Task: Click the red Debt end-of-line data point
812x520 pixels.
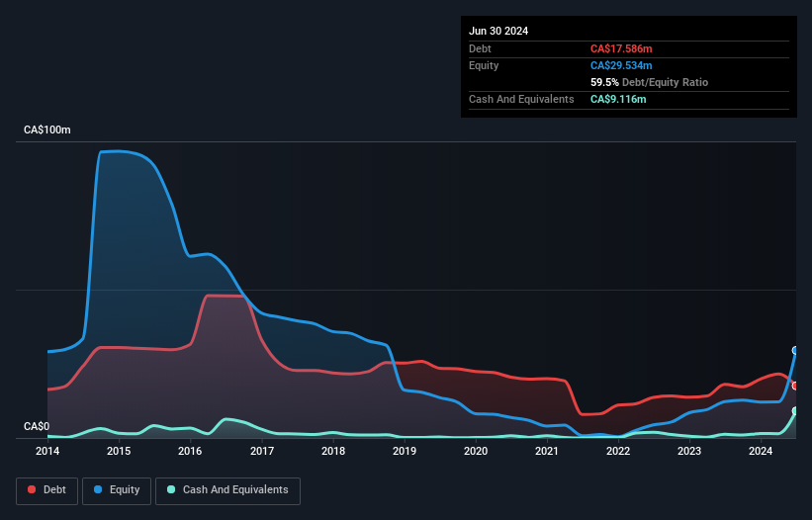Action: tap(795, 386)
